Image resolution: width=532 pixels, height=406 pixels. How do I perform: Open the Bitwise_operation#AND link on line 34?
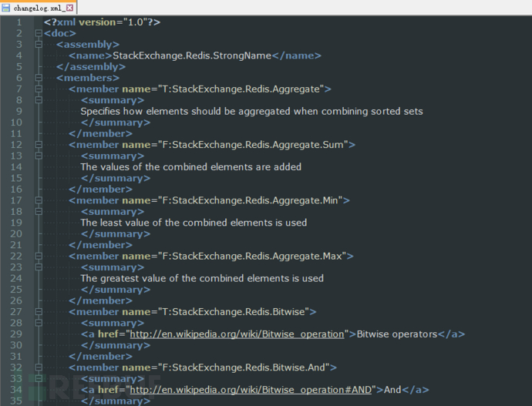[x=251, y=390]
